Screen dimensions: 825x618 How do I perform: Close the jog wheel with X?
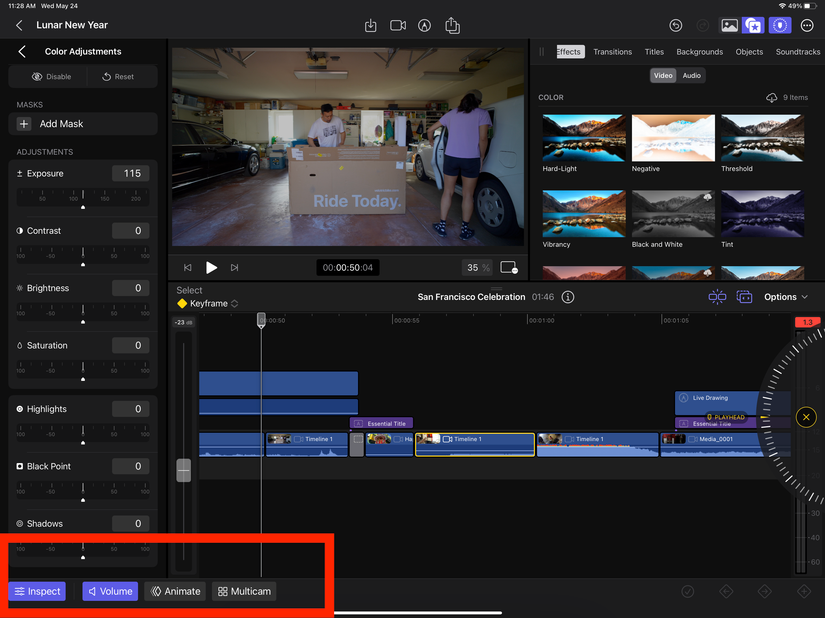[x=806, y=417]
